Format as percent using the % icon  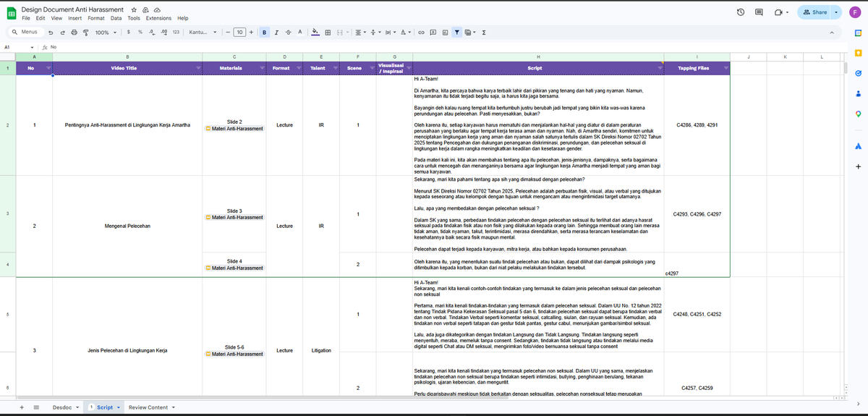pyautogui.click(x=140, y=32)
